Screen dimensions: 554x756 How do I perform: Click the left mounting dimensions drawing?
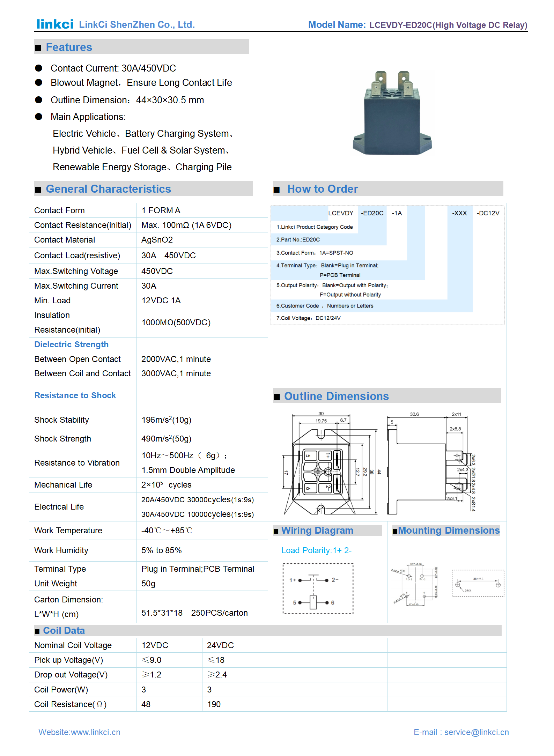tap(415, 585)
